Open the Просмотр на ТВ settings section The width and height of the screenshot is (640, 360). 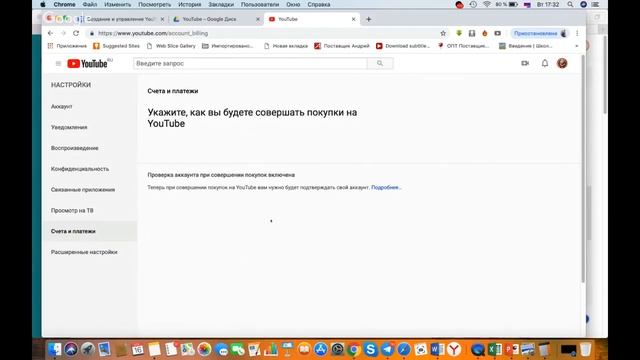(72, 211)
